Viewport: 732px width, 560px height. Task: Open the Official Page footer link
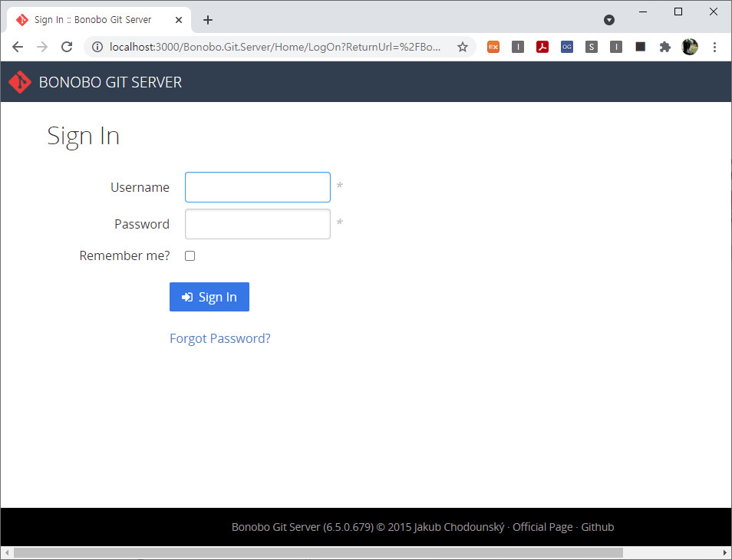point(542,527)
